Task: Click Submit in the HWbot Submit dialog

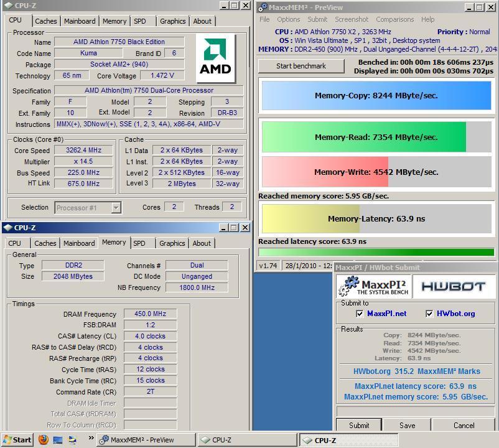Action: pyautogui.click(x=359, y=426)
